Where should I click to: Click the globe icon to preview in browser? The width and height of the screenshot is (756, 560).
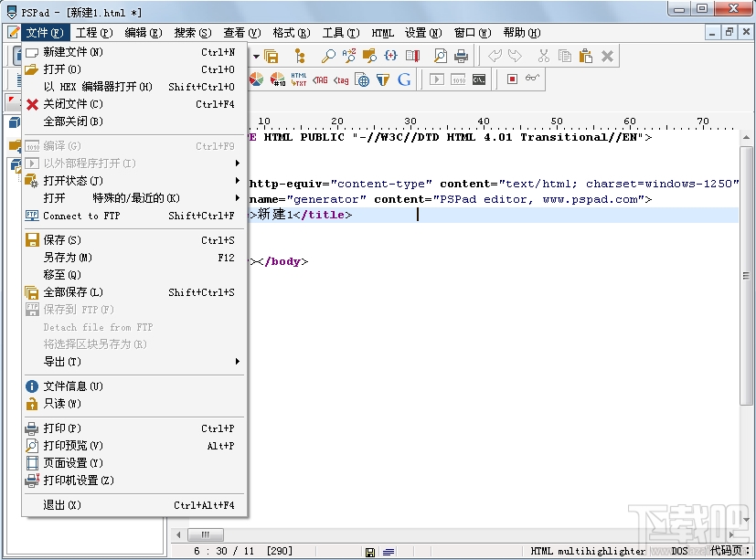(x=362, y=79)
